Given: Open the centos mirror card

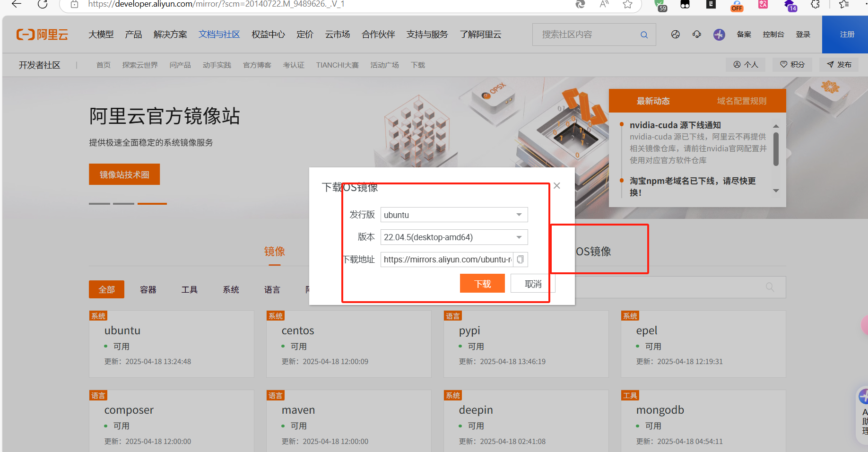Looking at the screenshot, I should coord(349,344).
